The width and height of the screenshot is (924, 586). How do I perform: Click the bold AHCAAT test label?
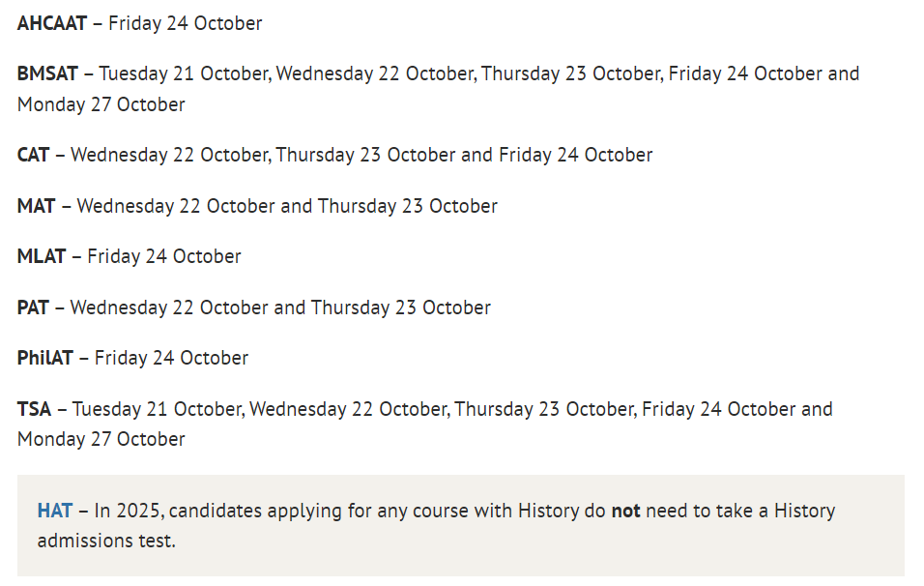pos(52,23)
